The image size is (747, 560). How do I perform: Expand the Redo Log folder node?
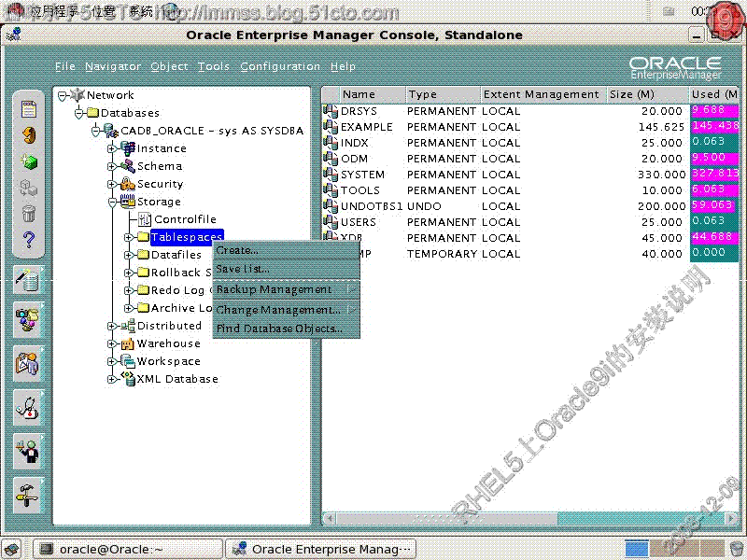point(128,290)
